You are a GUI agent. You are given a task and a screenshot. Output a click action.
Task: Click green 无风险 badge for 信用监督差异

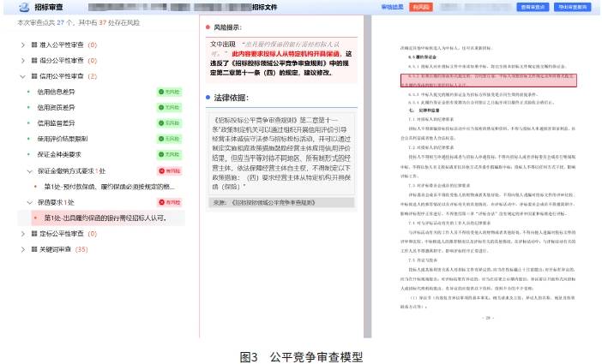coord(169,123)
